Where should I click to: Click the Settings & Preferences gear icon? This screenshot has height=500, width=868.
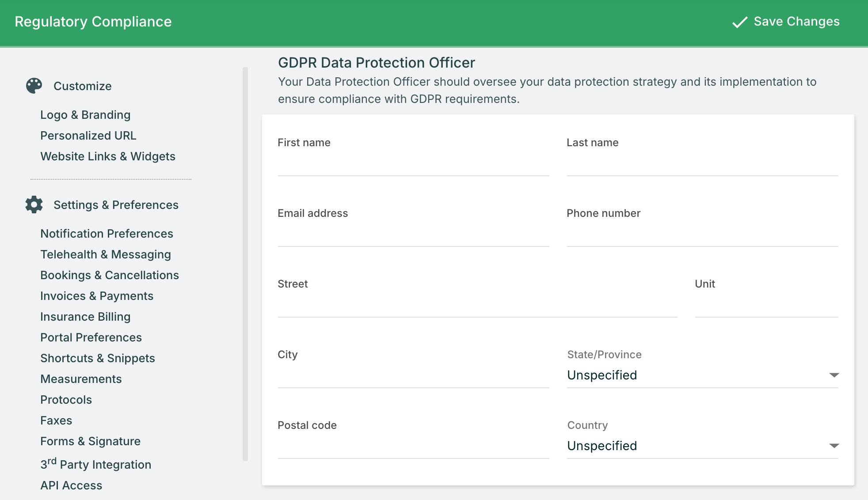(34, 205)
